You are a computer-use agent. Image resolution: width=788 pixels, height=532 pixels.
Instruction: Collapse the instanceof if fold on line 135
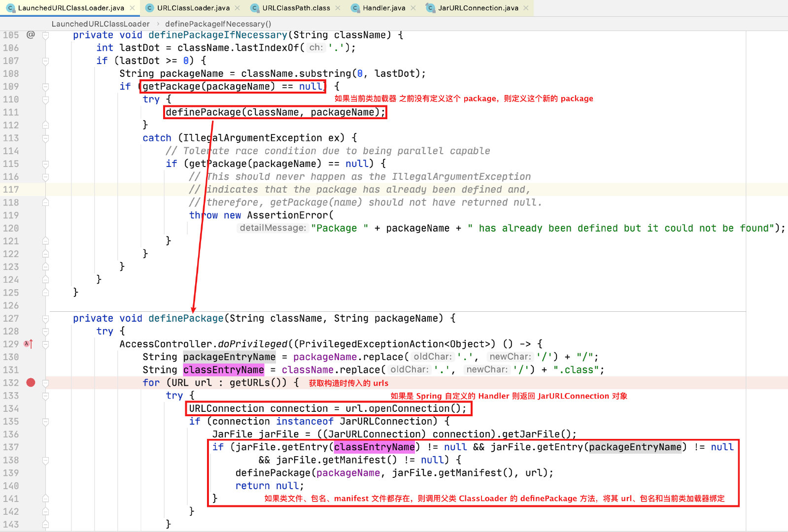pyautogui.click(x=45, y=422)
